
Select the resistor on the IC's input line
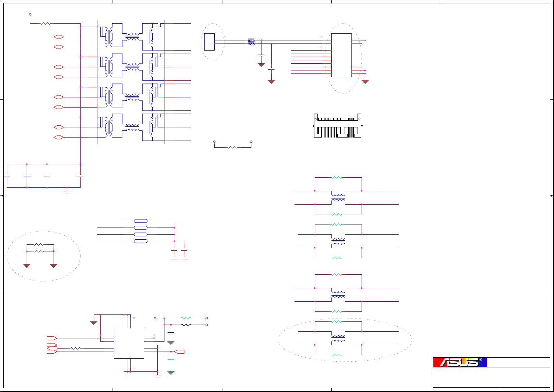[x=75, y=348]
